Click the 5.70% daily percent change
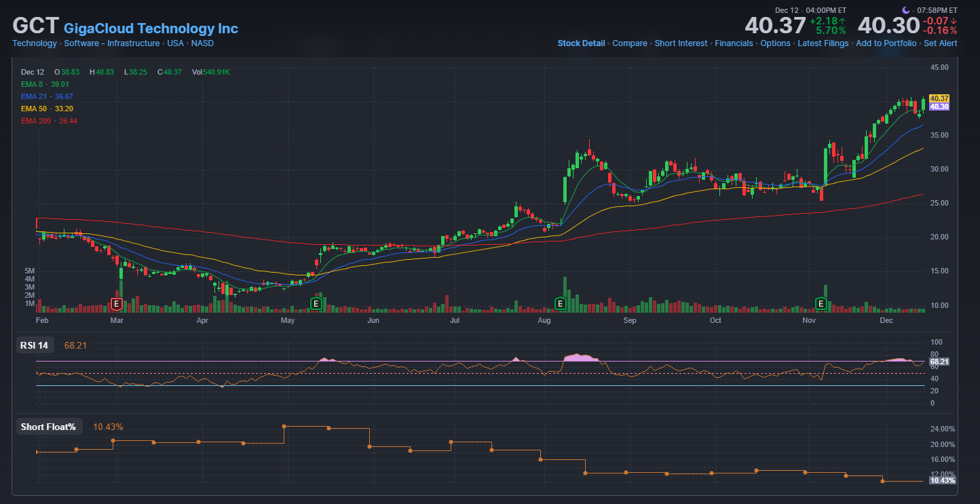The height and width of the screenshot is (504, 980). (831, 31)
